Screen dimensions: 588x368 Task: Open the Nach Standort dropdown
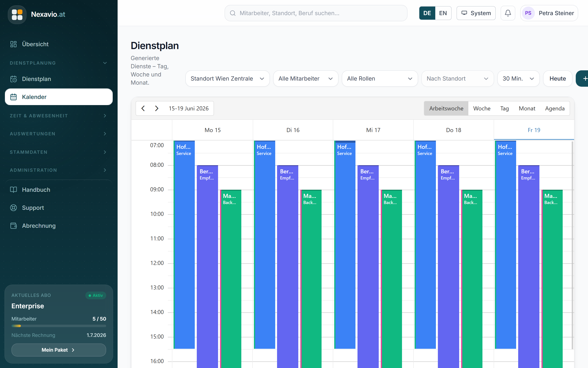pos(458,79)
